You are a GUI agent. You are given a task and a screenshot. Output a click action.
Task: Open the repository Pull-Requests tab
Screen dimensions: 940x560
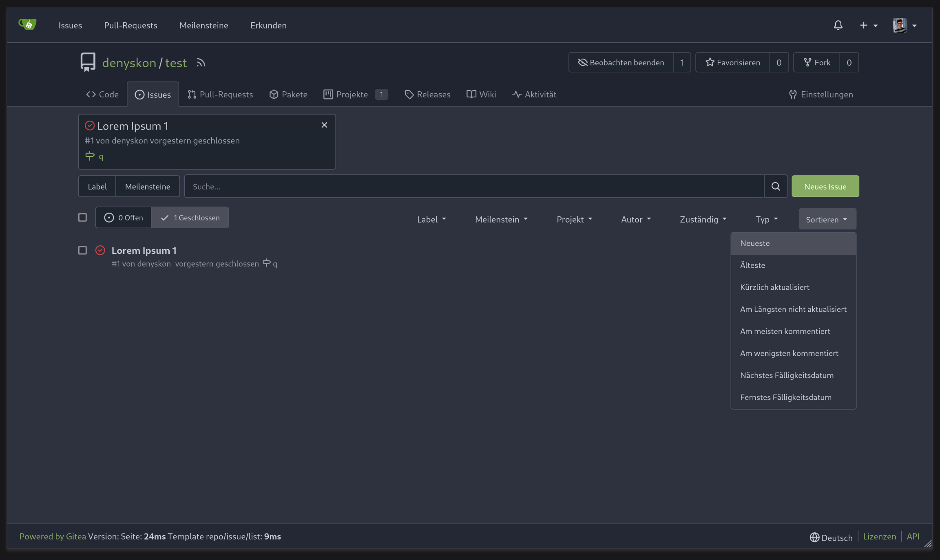[220, 95]
